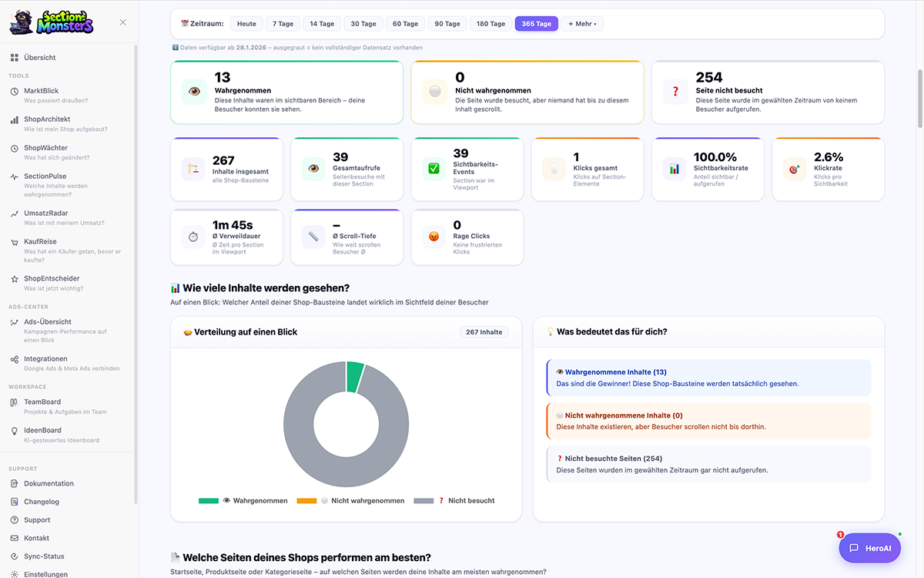924x578 pixels.
Task: Click the Integrationen share icon
Action: (15, 359)
